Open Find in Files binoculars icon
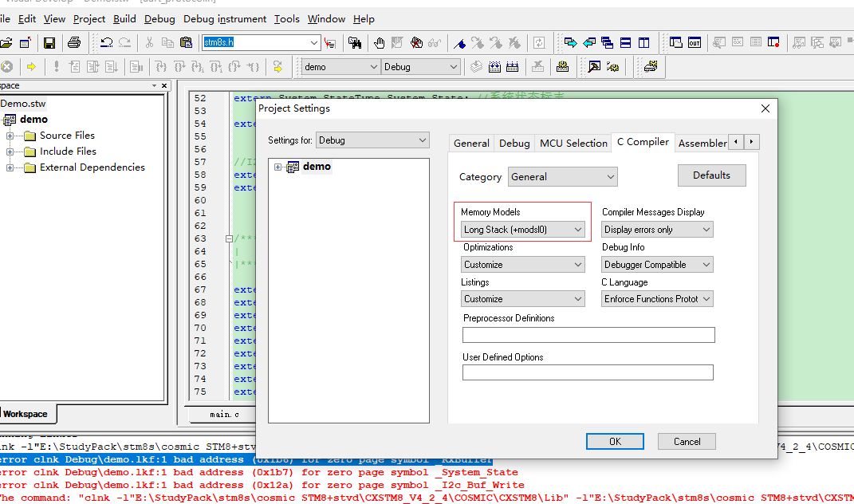This screenshot has height=504, width=854. [x=356, y=43]
